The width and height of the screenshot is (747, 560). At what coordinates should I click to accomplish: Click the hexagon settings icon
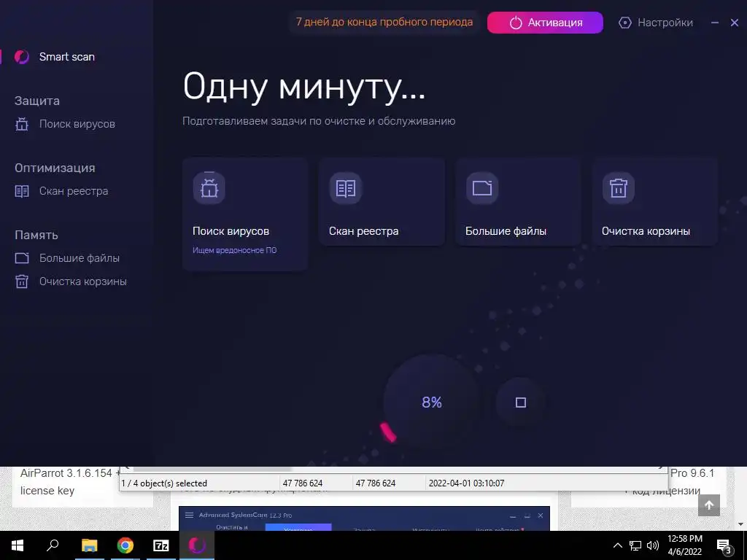[625, 23]
